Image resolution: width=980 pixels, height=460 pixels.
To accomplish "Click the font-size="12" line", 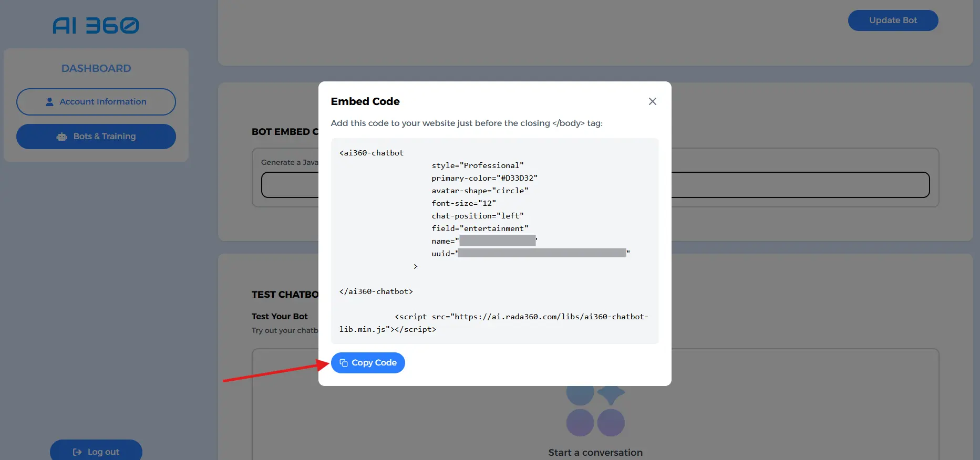I will coord(463,203).
